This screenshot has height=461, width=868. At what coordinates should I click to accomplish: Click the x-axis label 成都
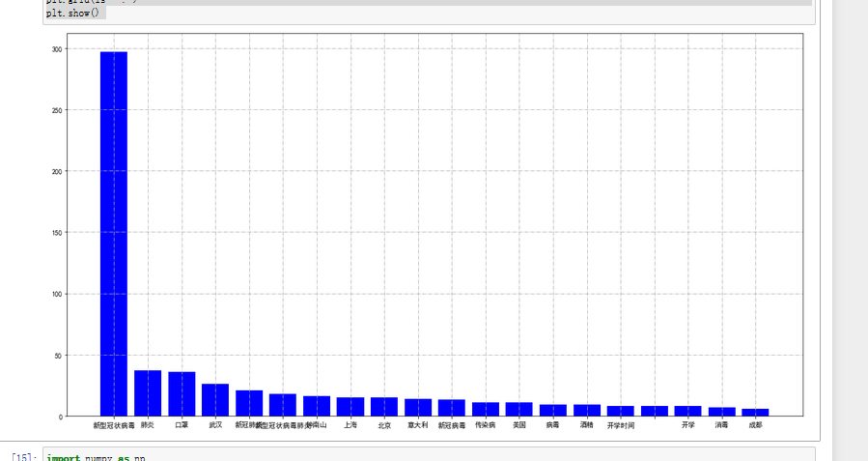(x=756, y=425)
